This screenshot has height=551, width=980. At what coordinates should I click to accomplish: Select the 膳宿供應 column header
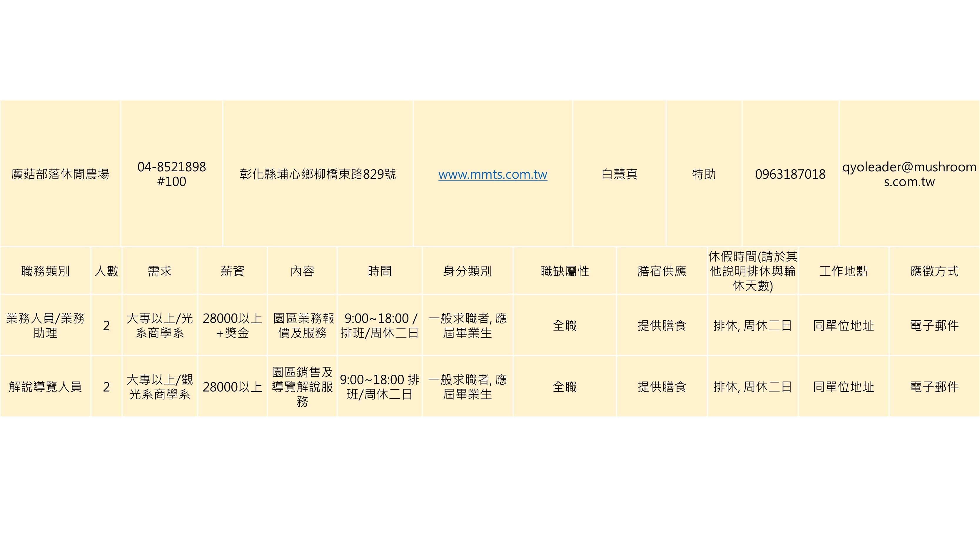coord(662,271)
